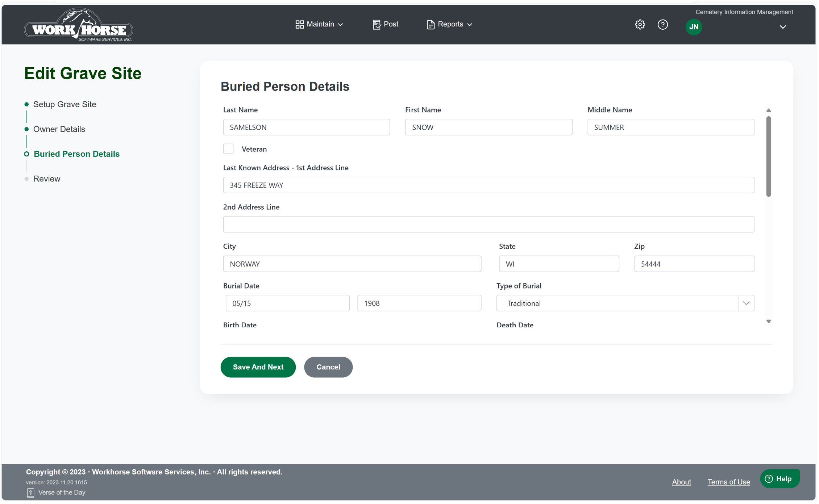The width and height of the screenshot is (819, 504).
Task: Click the Cancel button
Action: 328,367
